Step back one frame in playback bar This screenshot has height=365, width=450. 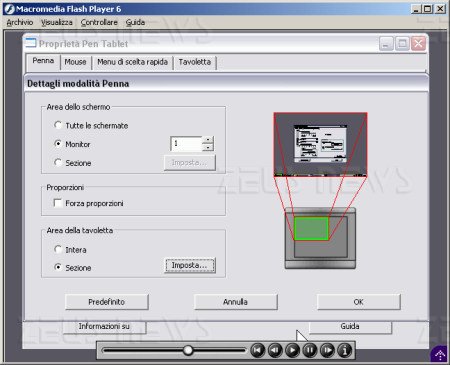[x=275, y=350]
